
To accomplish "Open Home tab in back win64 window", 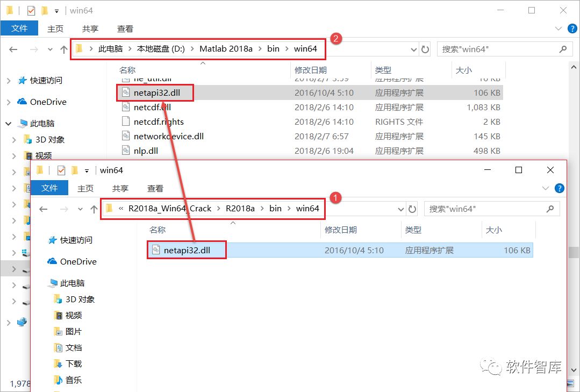I will 55,29.
